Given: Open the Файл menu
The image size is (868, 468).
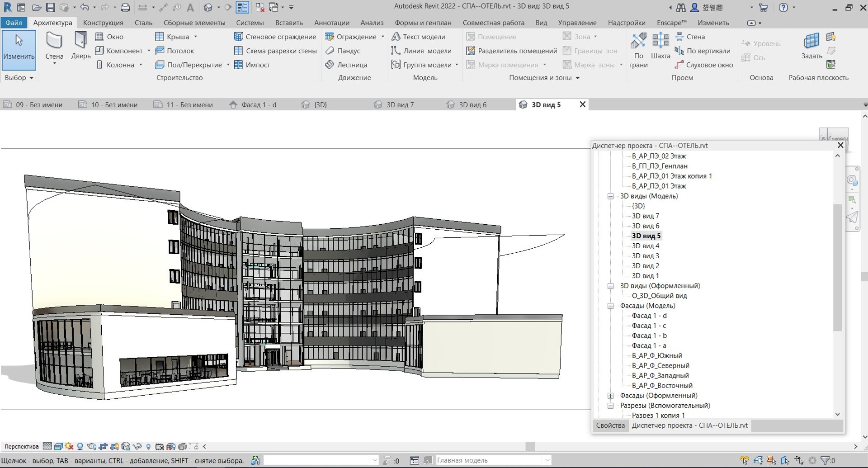Looking at the screenshot, I should 14,23.
